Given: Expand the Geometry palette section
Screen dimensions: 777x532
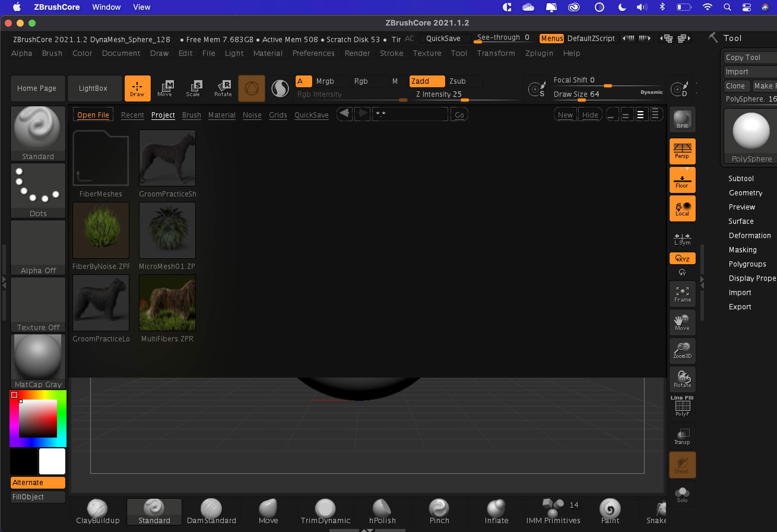Looking at the screenshot, I should click(745, 193).
